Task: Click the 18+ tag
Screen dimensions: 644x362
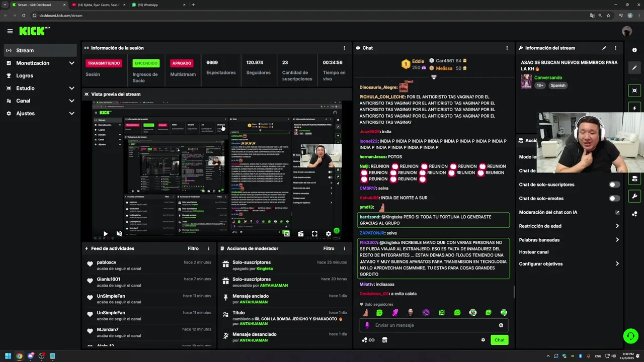Action: 540,85
